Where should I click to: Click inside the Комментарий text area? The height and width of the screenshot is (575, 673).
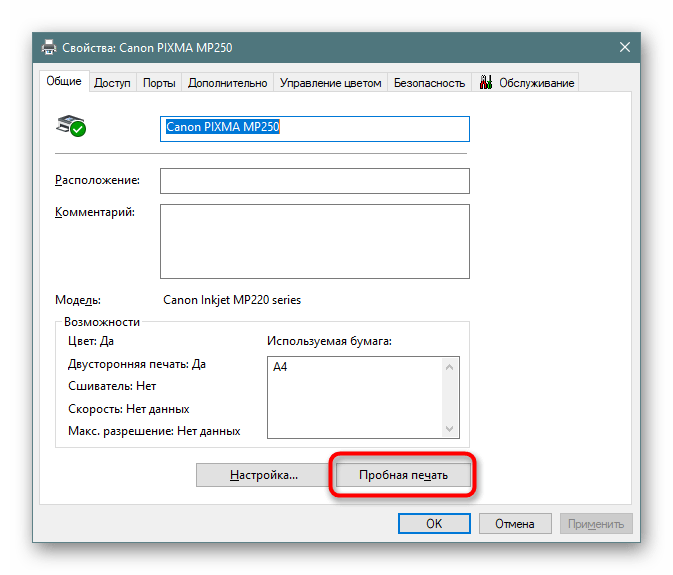coord(314,240)
